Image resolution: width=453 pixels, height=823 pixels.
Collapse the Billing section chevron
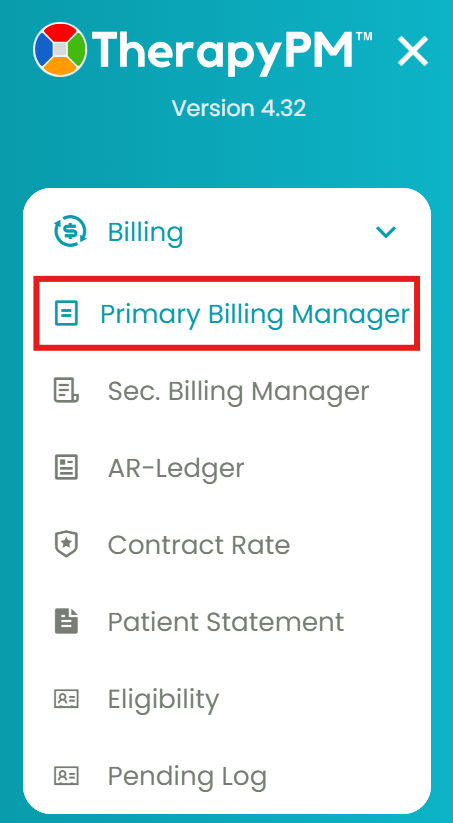coord(386,232)
